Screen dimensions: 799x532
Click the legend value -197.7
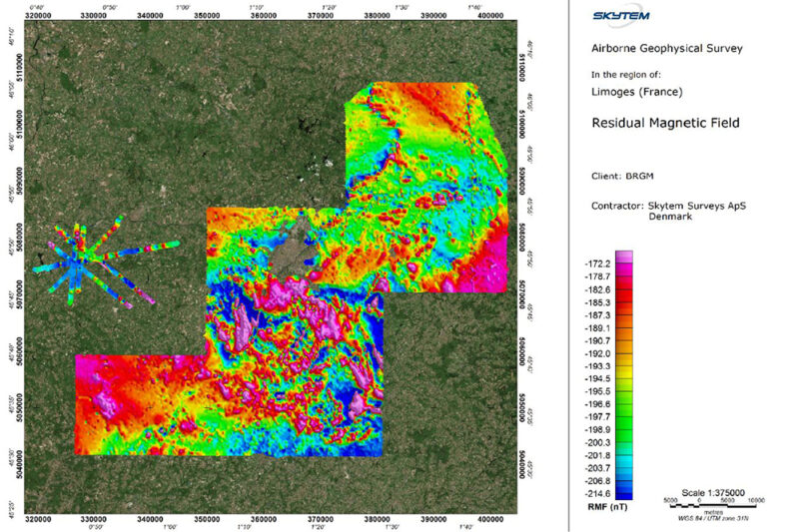[597, 417]
